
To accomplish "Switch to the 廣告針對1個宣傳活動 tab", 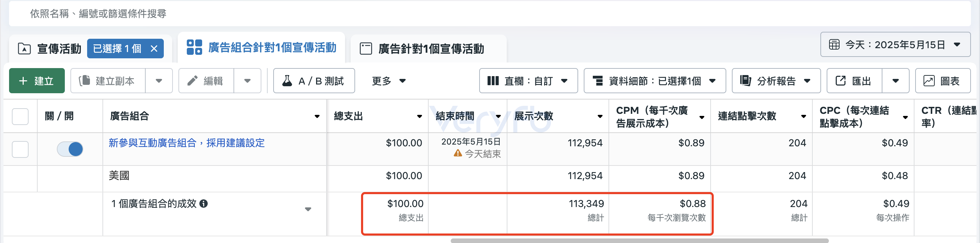I will [x=428, y=49].
